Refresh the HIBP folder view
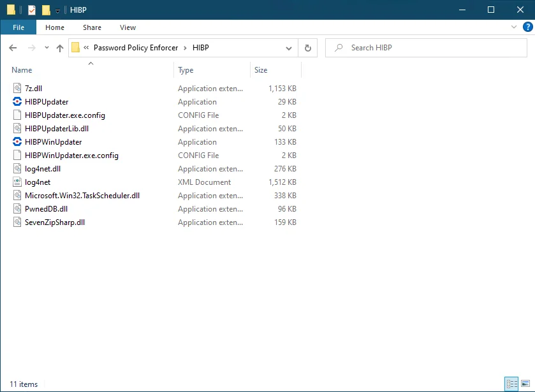 tap(308, 48)
